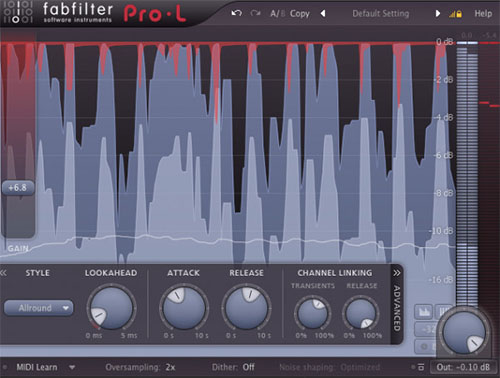Open the Help menu
Screen dimensions: 500x378
pyautogui.click(x=483, y=14)
